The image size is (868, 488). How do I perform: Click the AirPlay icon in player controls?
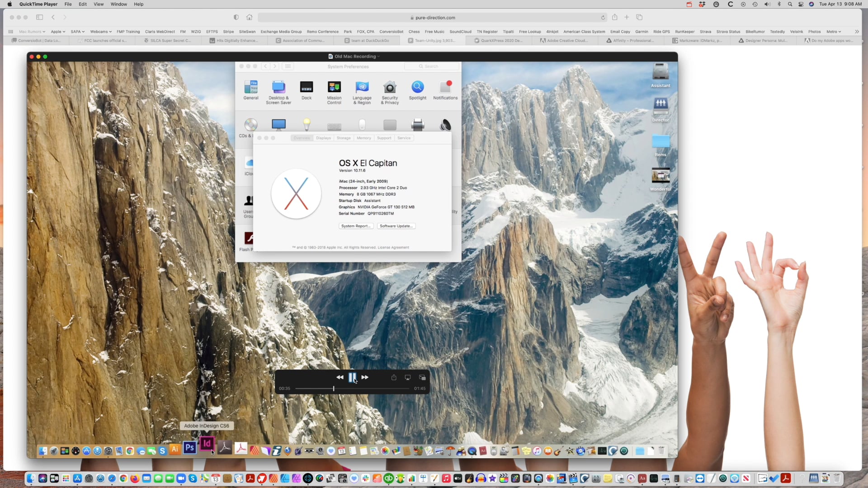coord(408,377)
